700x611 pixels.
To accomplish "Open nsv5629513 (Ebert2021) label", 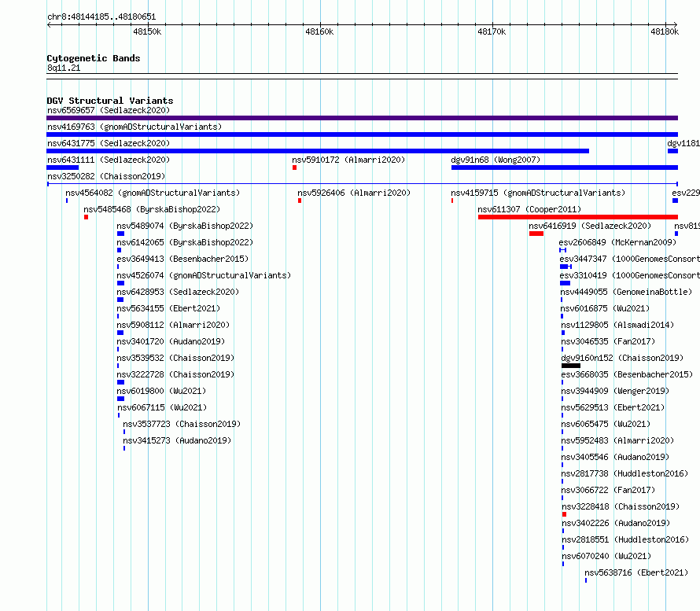I will tap(613, 407).
